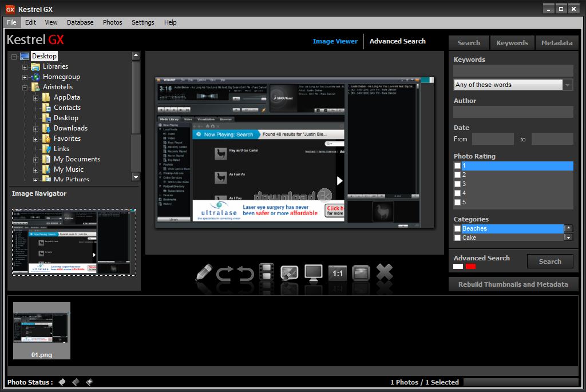586x392 pixels.
Task: Open the Advanced Search link
Action: (397, 41)
